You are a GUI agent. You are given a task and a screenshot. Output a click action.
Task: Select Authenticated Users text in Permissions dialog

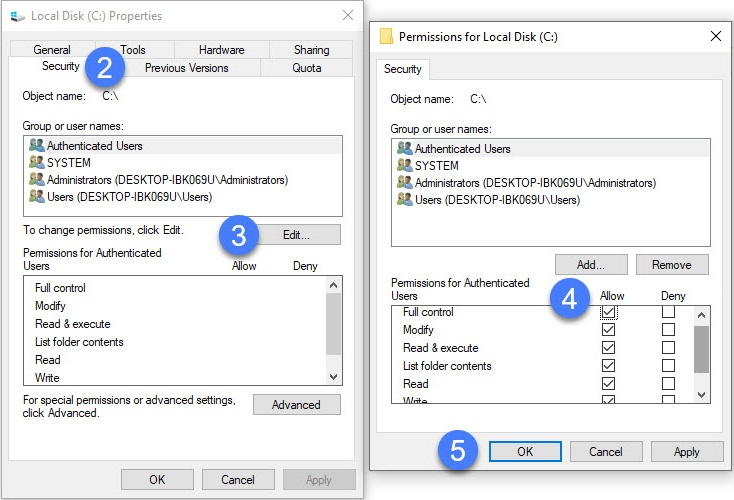(462, 148)
